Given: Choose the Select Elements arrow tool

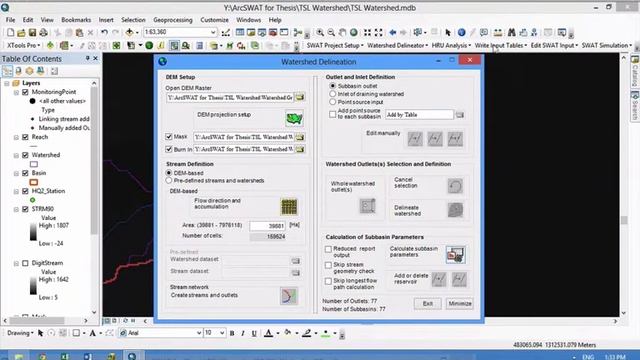Looking at the screenshot, I should [x=448, y=33].
